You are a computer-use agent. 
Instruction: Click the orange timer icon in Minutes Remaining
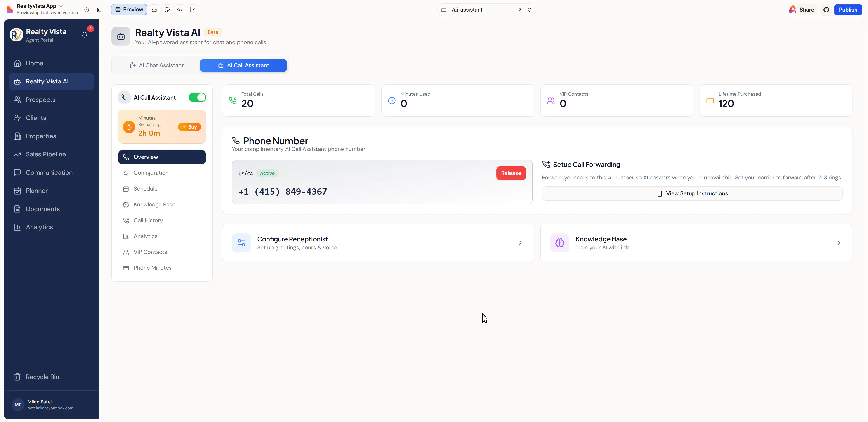click(129, 127)
